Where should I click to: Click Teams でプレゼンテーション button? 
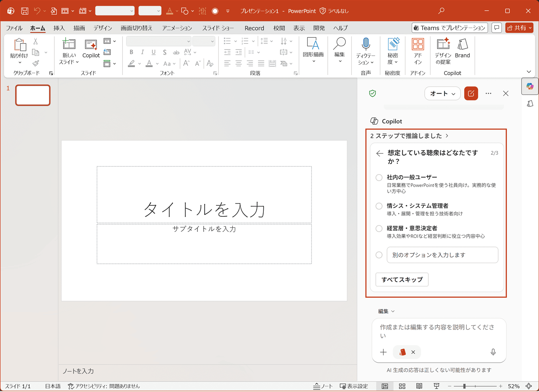[450, 28]
